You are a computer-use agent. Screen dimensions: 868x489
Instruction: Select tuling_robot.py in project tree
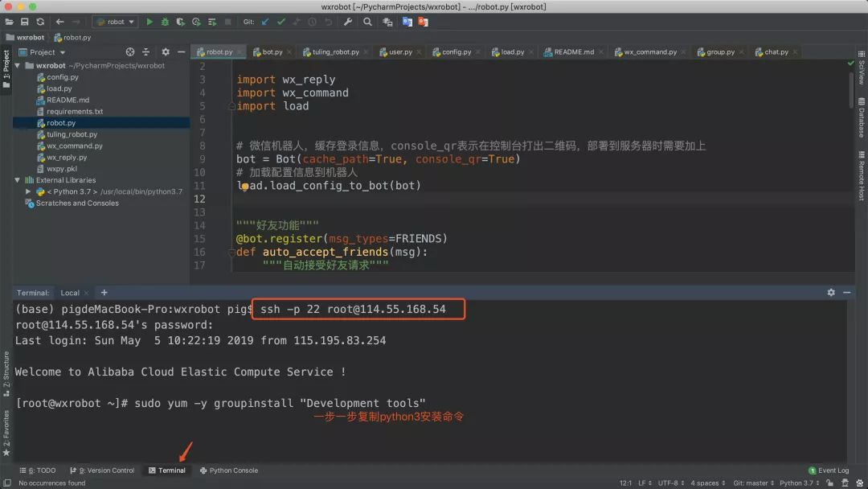[72, 134]
